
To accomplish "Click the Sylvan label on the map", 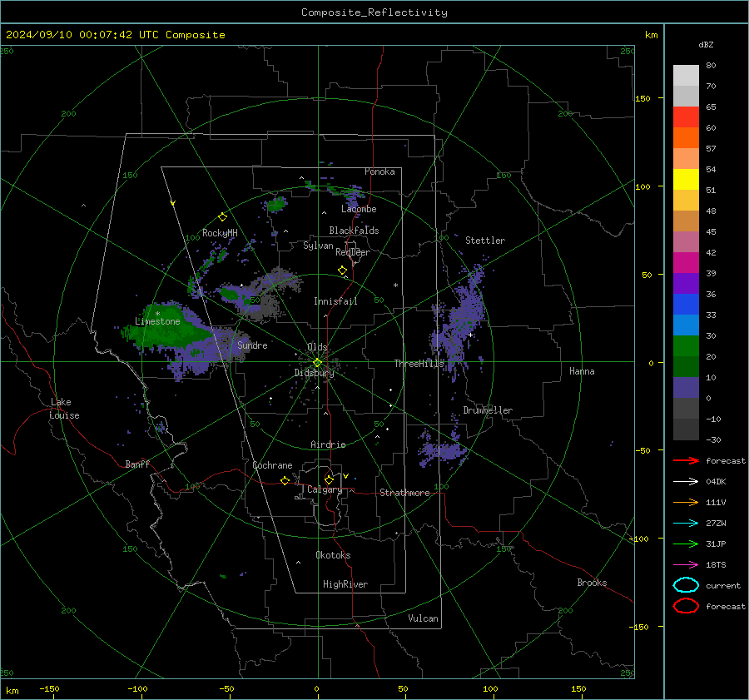I will point(318,246).
